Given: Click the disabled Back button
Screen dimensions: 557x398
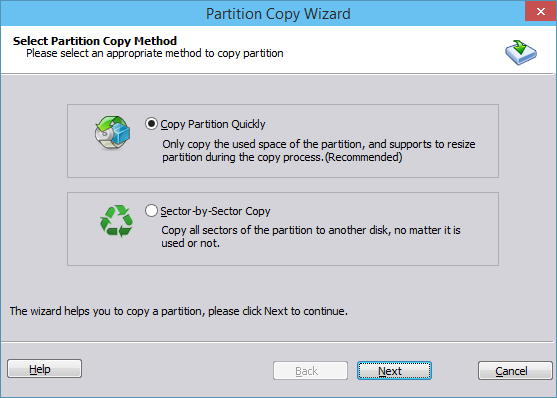Looking at the screenshot, I should [x=310, y=371].
